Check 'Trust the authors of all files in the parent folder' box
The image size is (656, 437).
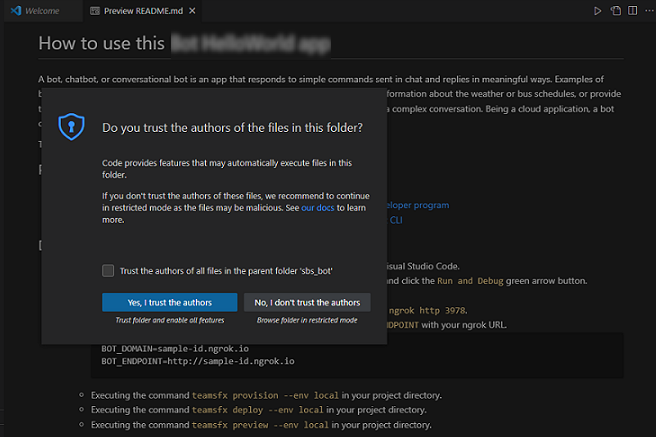[x=108, y=271]
